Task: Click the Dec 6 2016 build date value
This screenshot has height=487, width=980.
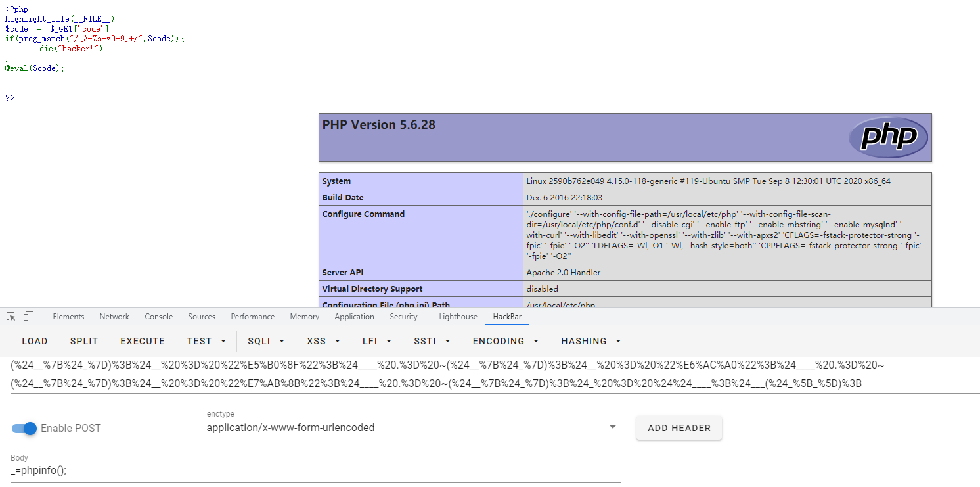Action: point(564,197)
